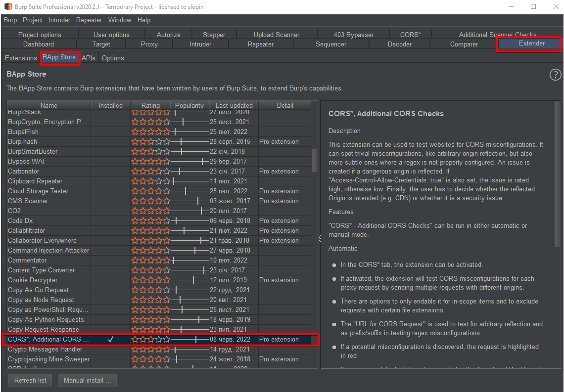Sort the table by the Last updated column
Viewport: 564px width, 392px height.
(x=234, y=105)
